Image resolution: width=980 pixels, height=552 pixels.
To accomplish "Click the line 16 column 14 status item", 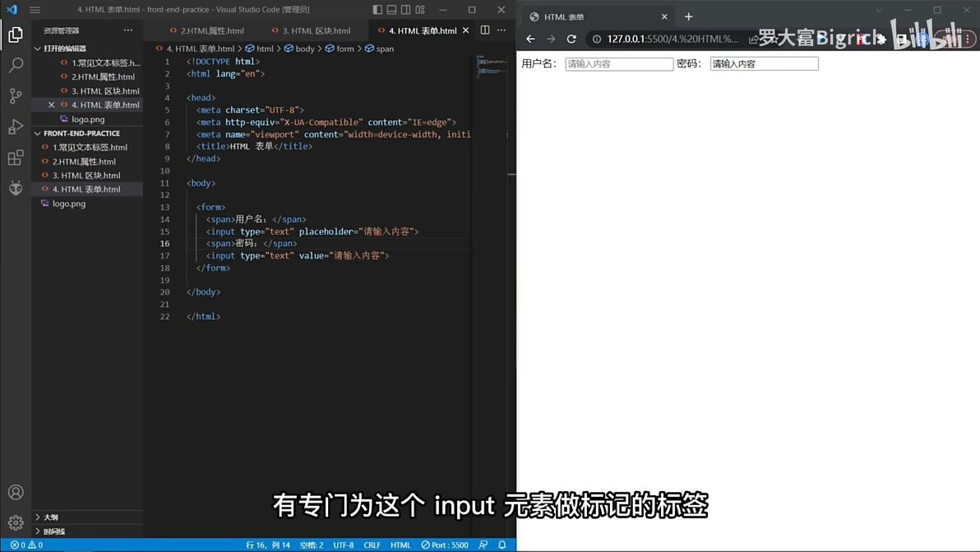I will click(x=268, y=545).
